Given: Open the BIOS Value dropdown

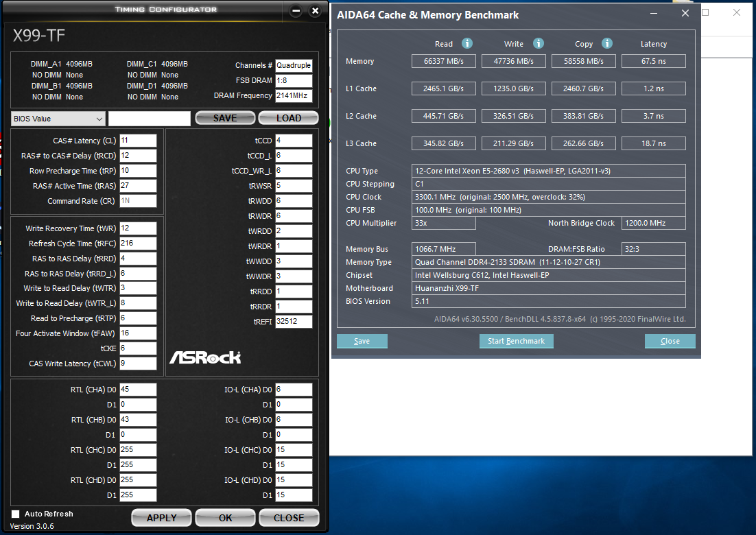Looking at the screenshot, I should (58, 119).
